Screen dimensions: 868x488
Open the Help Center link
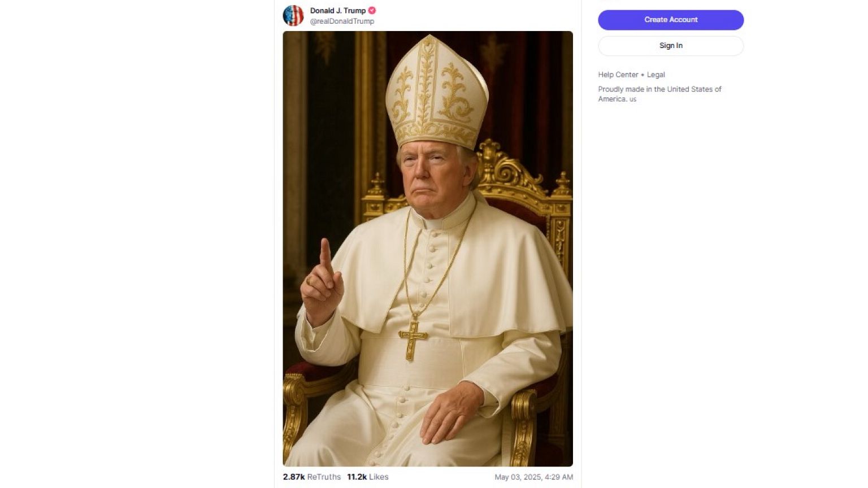pos(618,74)
